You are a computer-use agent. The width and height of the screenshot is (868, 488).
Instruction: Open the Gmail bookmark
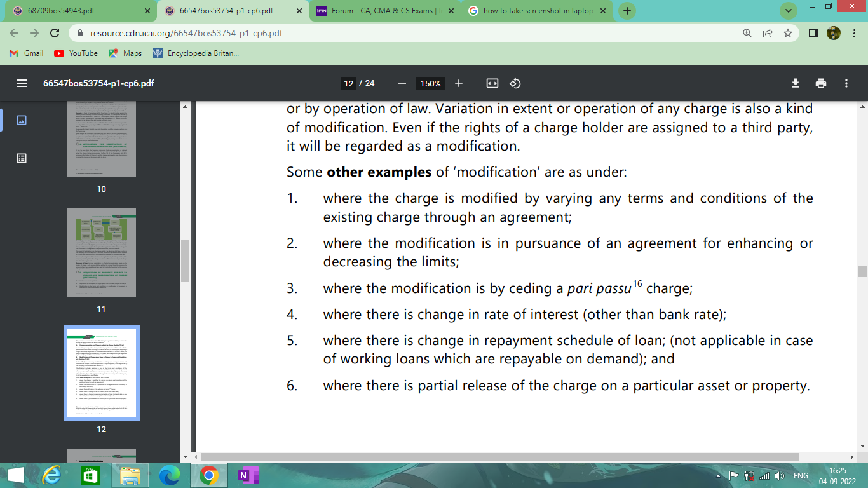(27, 53)
